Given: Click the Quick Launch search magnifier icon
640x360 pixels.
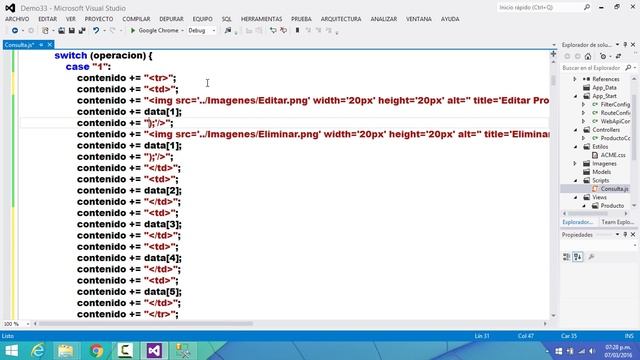Looking at the screenshot, I should pos(587,7).
